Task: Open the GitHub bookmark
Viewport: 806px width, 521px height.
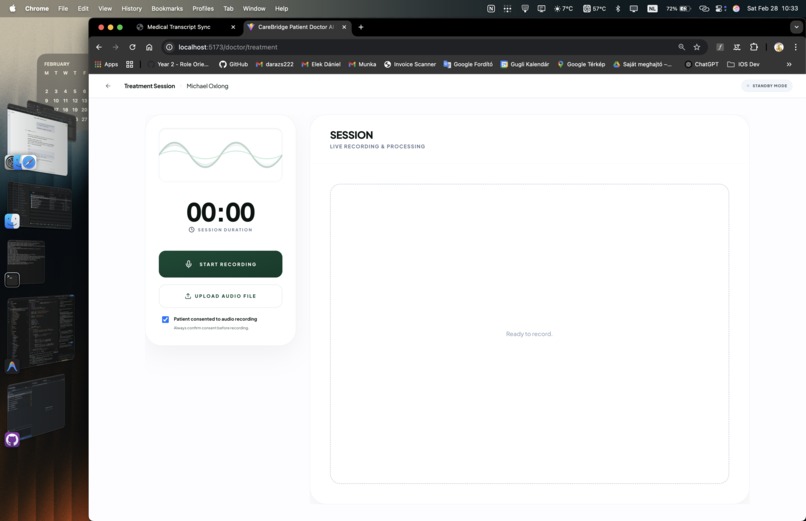Action: [x=233, y=64]
